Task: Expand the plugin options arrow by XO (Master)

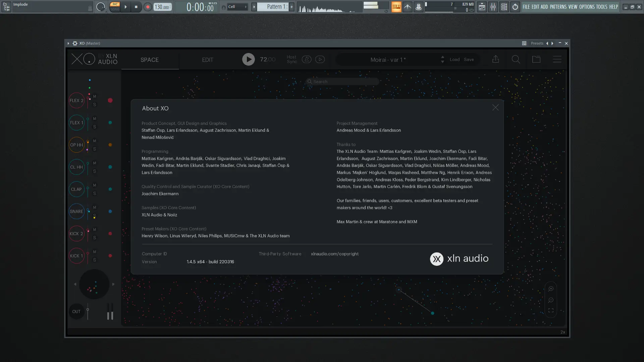Action: tap(68, 43)
